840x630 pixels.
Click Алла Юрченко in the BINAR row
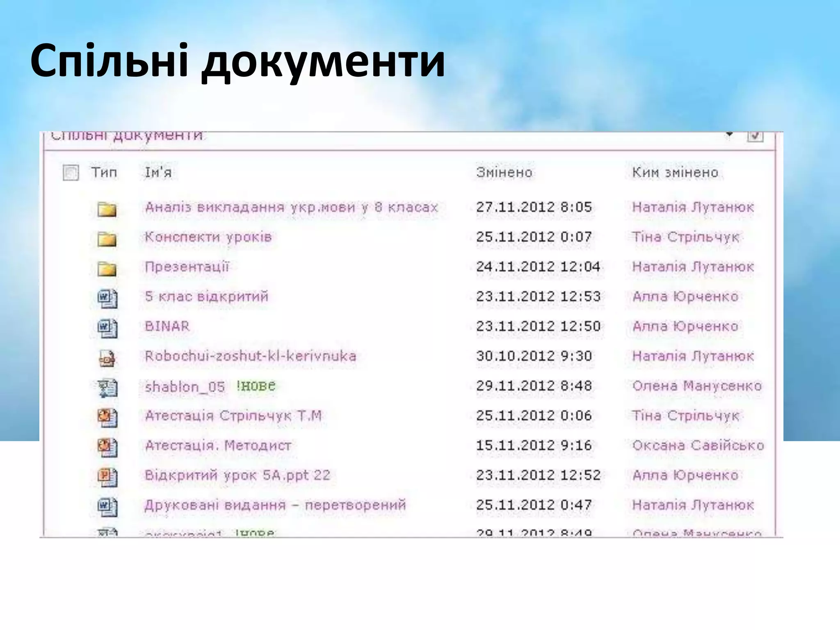tap(685, 326)
